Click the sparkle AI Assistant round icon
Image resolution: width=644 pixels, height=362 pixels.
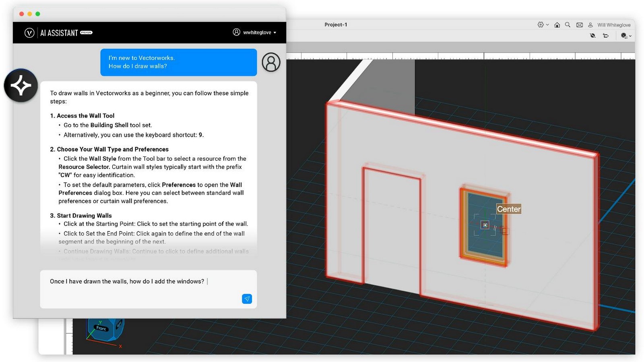point(21,85)
